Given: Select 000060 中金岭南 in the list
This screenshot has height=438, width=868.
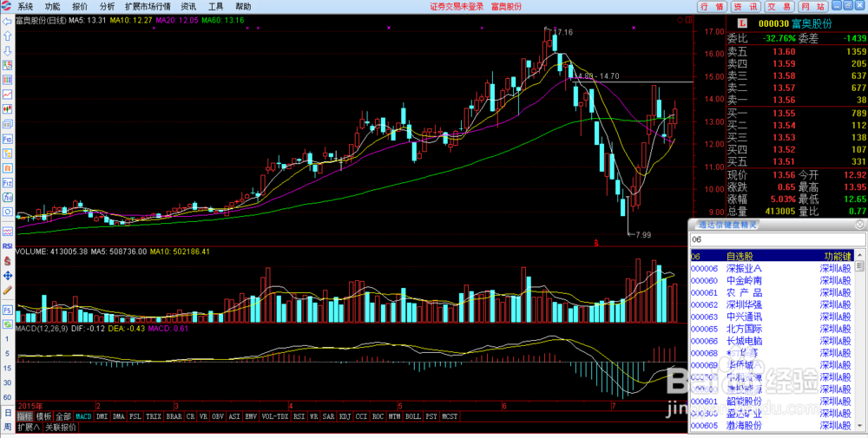Looking at the screenshot, I should (x=773, y=280).
